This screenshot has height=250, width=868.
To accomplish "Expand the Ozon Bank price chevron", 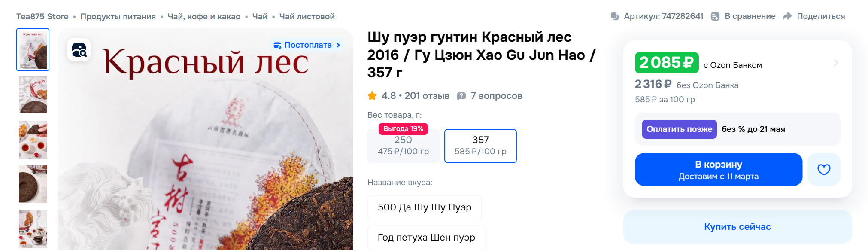I will pyautogui.click(x=835, y=63).
